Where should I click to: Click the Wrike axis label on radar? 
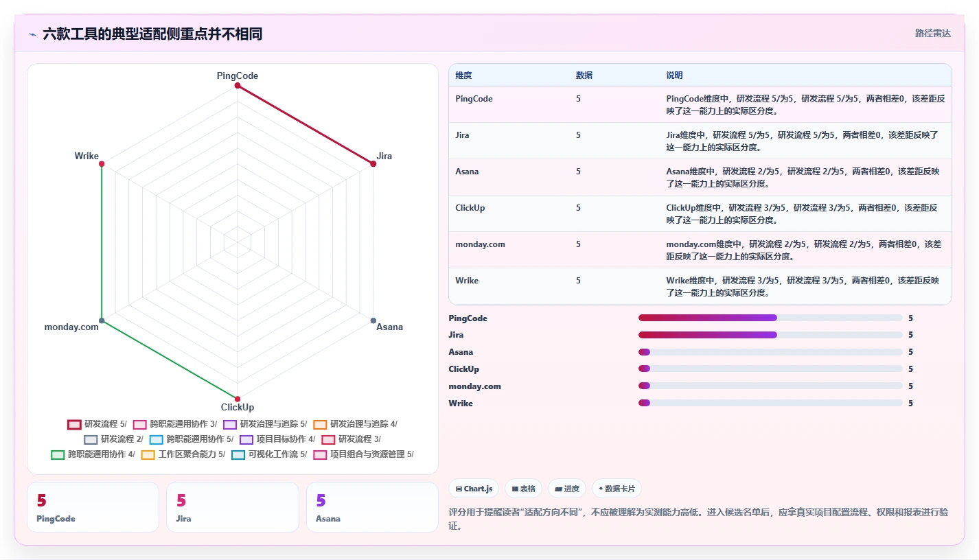point(87,156)
